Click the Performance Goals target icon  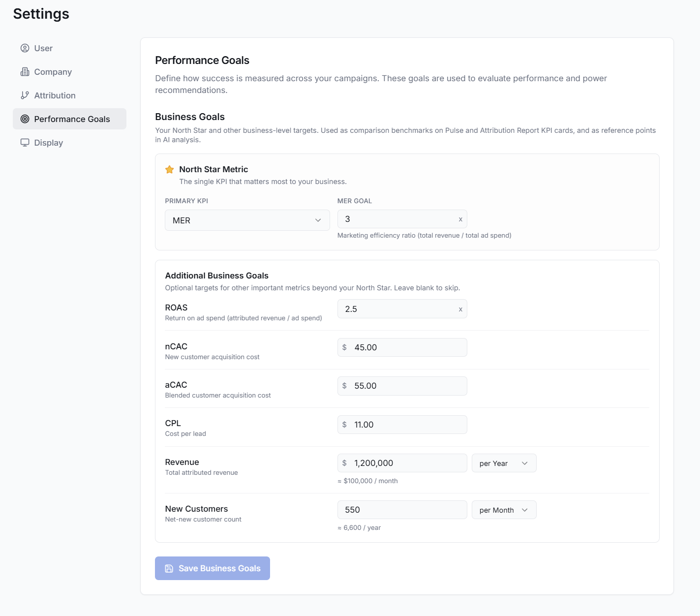[25, 119]
